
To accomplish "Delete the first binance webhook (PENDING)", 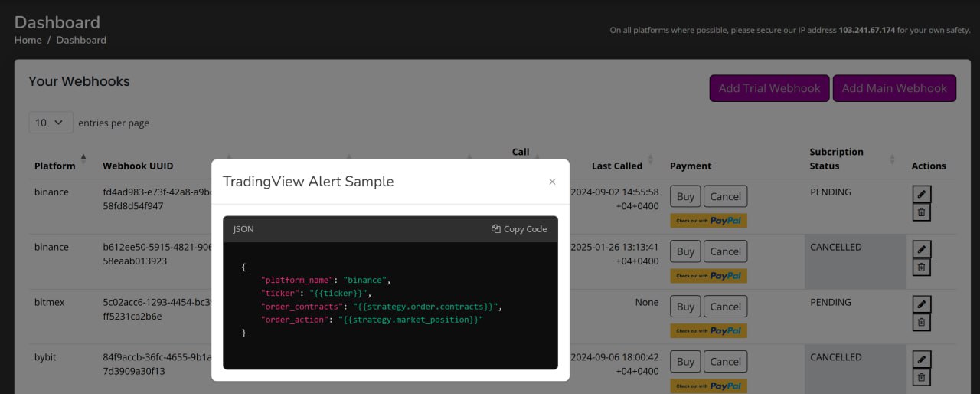I will tap(922, 212).
